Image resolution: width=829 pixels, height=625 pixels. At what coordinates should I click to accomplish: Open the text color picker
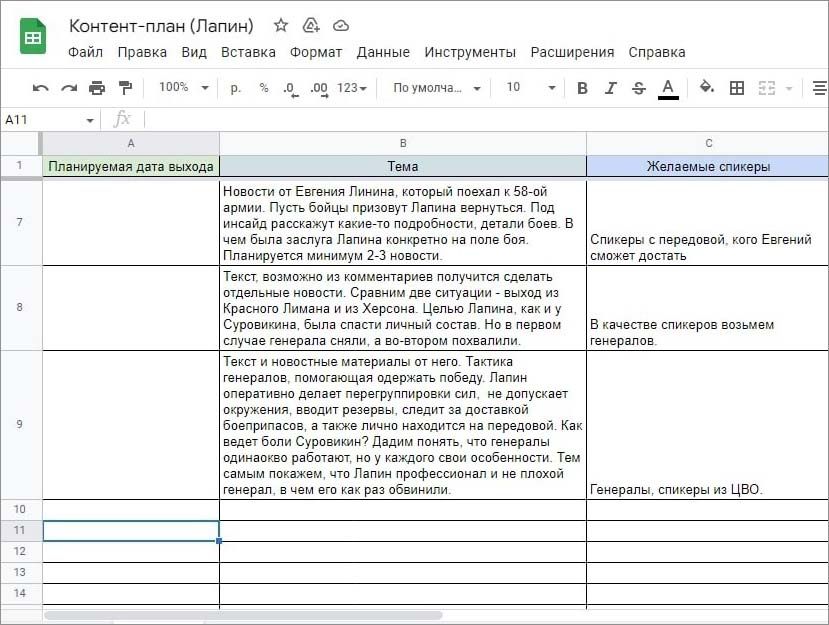point(668,88)
